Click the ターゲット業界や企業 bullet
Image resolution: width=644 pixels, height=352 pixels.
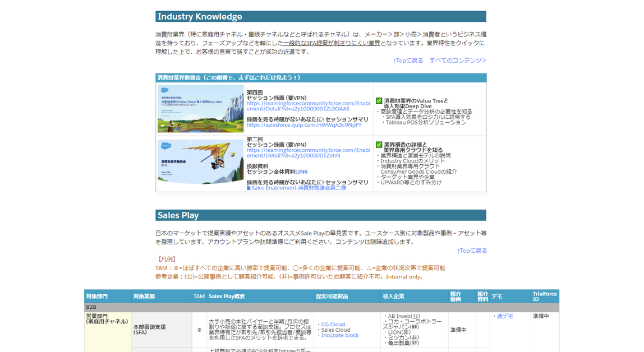point(407,177)
